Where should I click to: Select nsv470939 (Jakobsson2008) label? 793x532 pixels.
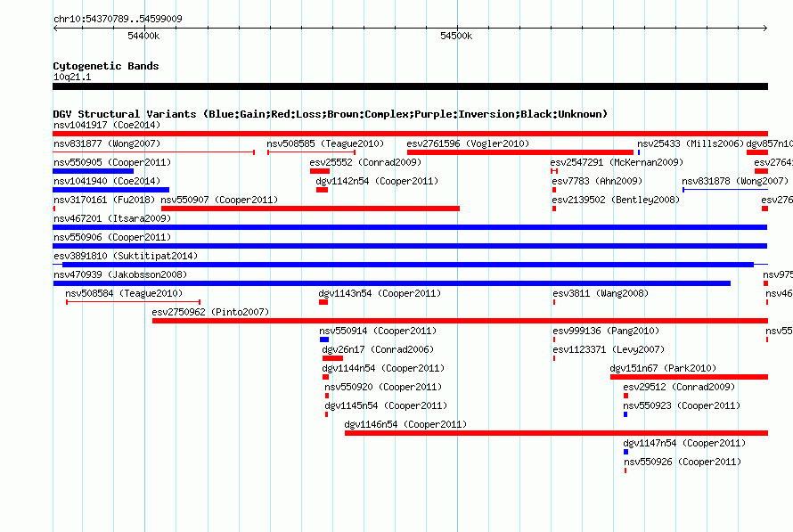point(120,274)
